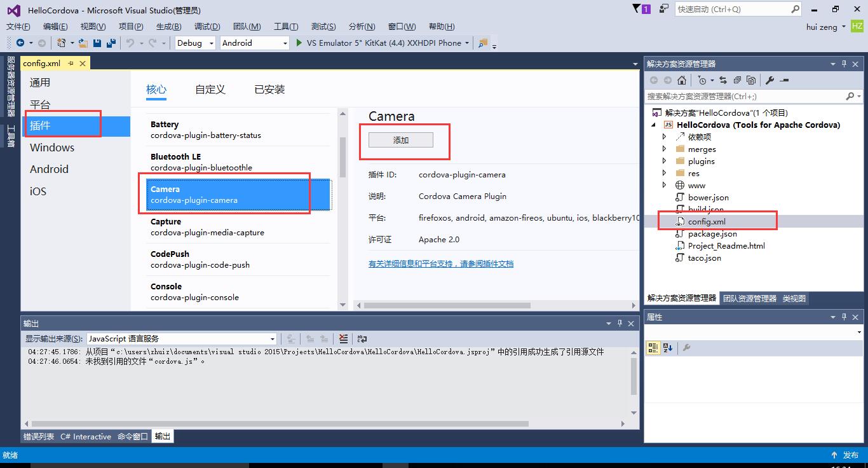Click Solution Explorer Properties wrench icon
Screen dimensions: 868x468
pyautogui.click(x=770, y=80)
